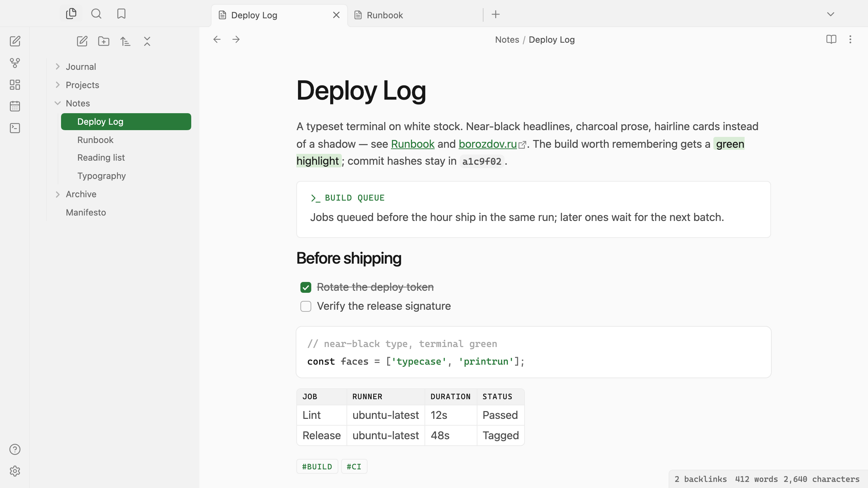Screen dimensions: 868x488
Task: Collapse all folders in explorer toolbar
Action: pyautogui.click(x=147, y=41)
